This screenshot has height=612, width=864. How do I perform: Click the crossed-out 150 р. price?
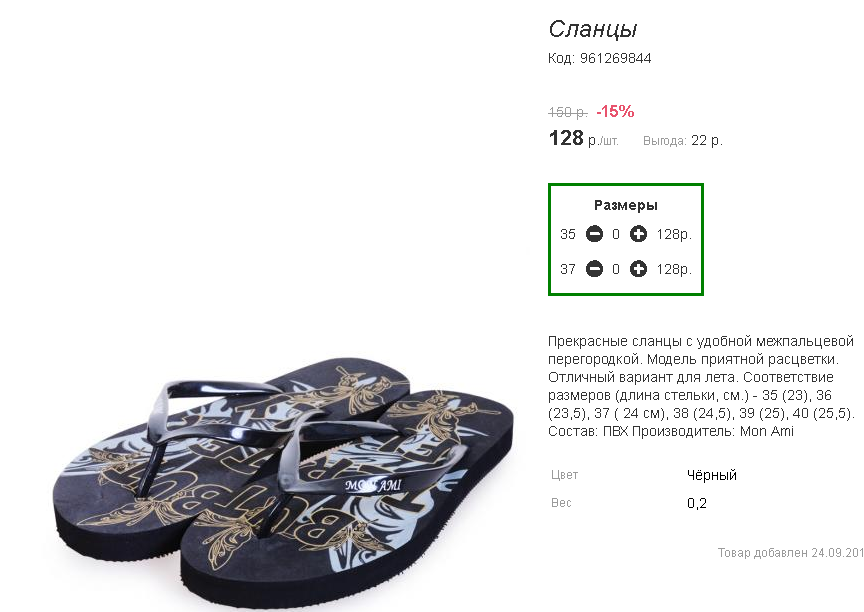[568, 112]
